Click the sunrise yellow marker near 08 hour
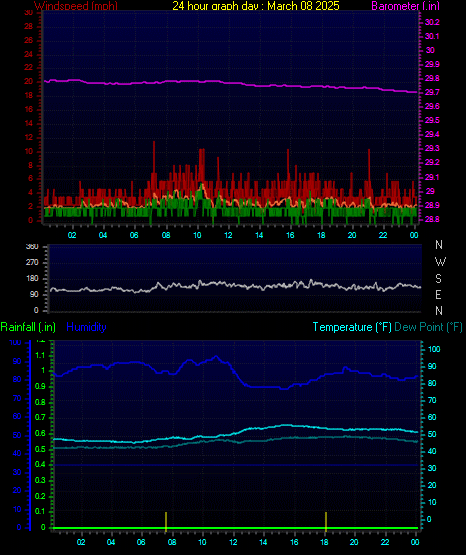The height and width of the screenshot is (555, 466). 166,521
